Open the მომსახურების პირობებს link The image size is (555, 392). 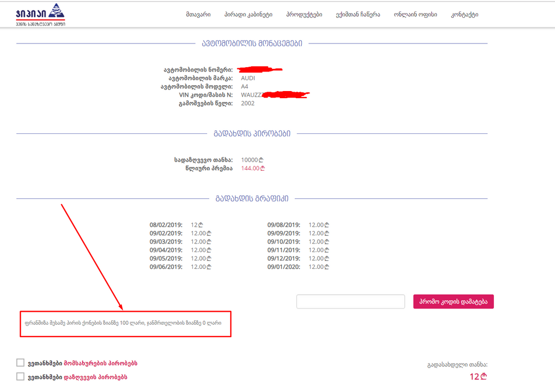click(x=100, y=363)
